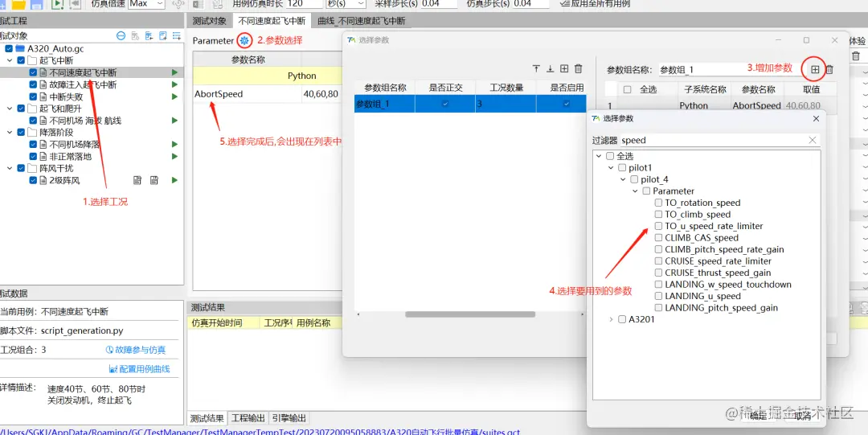868x435 pixels.
Task: Click 用例仿真时长 field showing 120
Action: click(x=305, y=4)
